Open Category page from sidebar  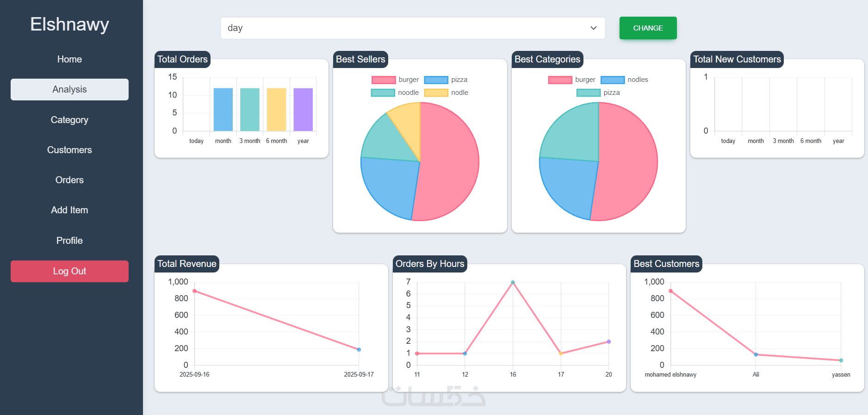click(69, 120)
